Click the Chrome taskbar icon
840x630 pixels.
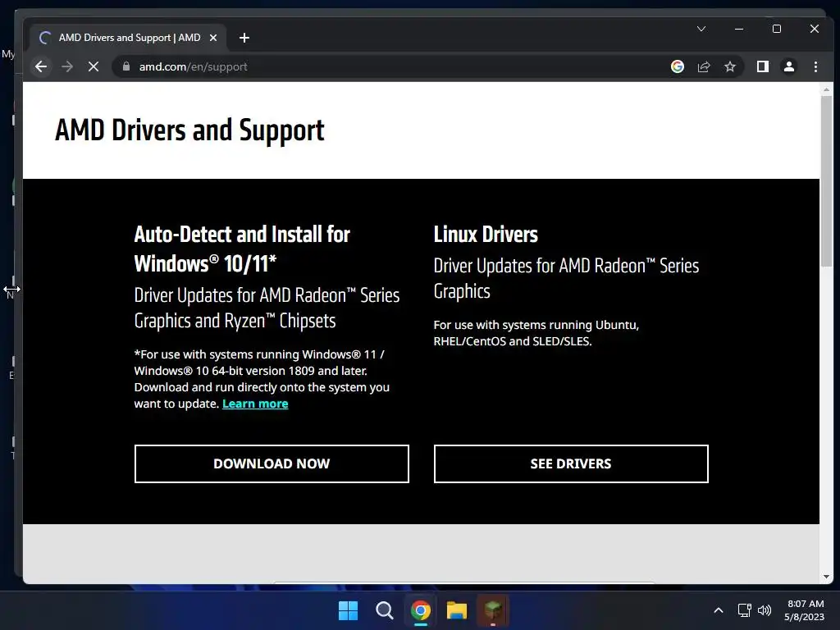pyautogui.click(x=421, y=610)
